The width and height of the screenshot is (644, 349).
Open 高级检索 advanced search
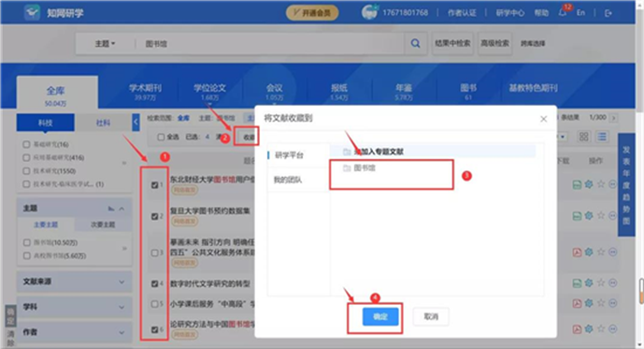(494, 43)
